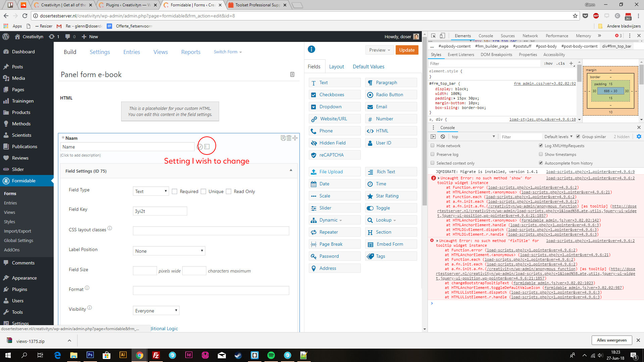Enable Show timestamps checkbox
644x362 pixels.
(x=541, y=154)
